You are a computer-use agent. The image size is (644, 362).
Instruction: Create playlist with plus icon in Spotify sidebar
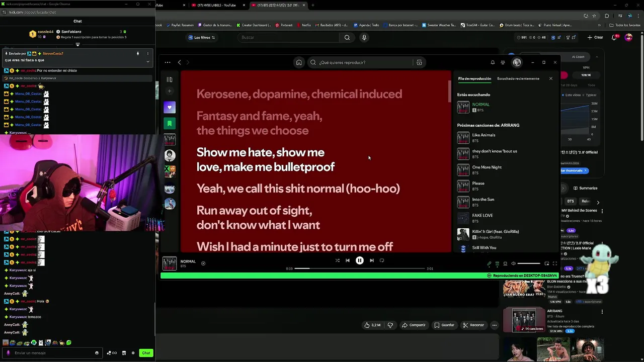170,91
